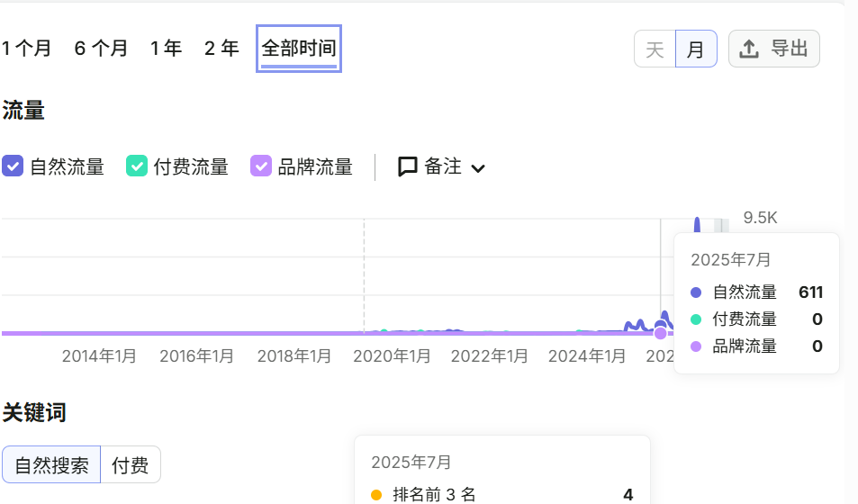The height and width of the screenshot is (504, 858).
Task: Click the 流量 section heading
Action: [x=23, y=111]
